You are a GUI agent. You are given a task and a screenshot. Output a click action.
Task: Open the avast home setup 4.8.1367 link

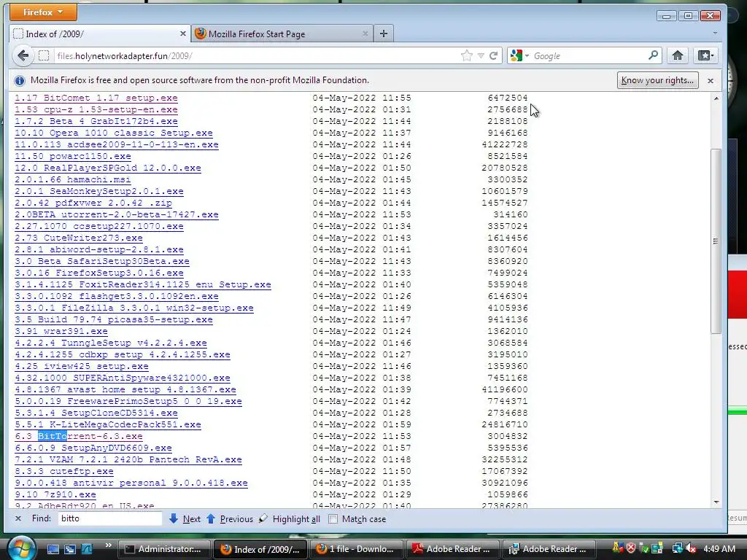[x=125, y=389]
